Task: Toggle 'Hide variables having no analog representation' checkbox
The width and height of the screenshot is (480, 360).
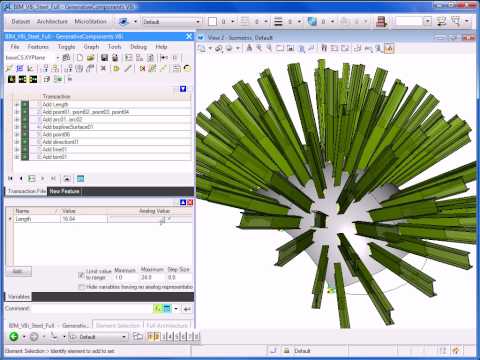Action: click(x=81, y=287)
